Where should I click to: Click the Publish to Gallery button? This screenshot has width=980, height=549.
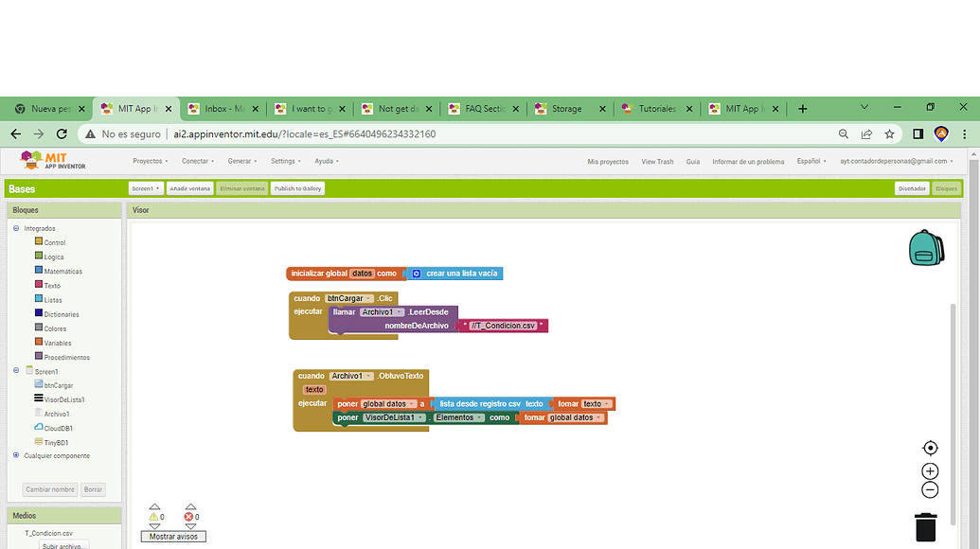[x=297, y=187]
